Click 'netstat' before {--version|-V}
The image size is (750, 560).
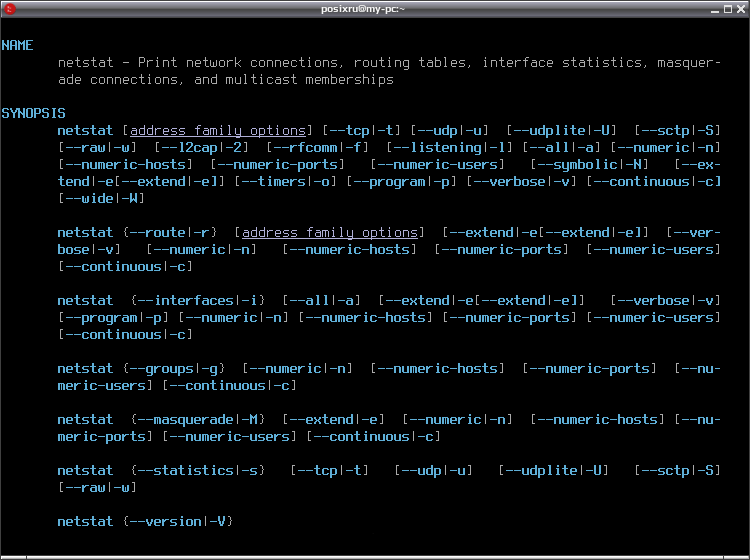[85, 521]
